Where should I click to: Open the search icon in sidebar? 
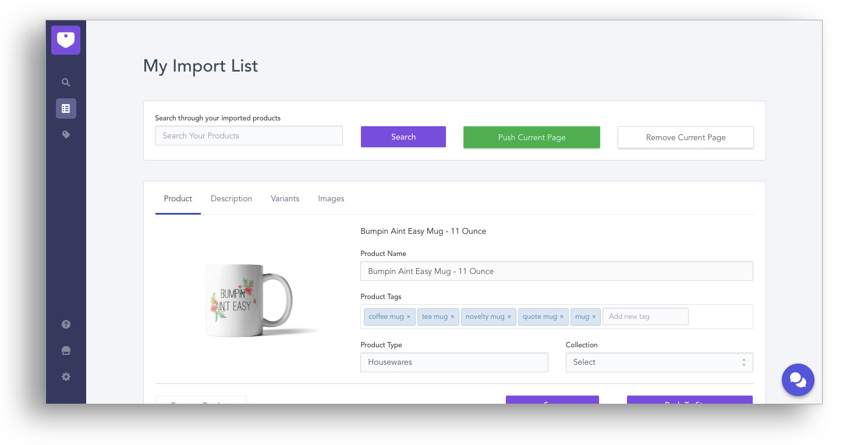(x=66, y=83)
